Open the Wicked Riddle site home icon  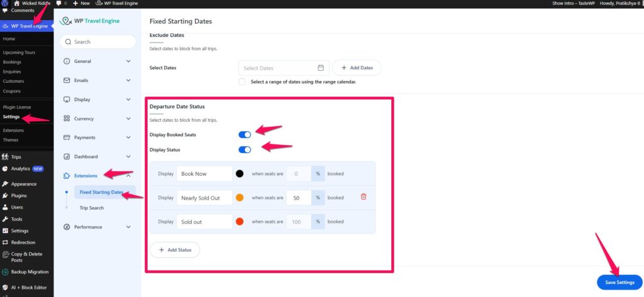click(x=17, y=3)
